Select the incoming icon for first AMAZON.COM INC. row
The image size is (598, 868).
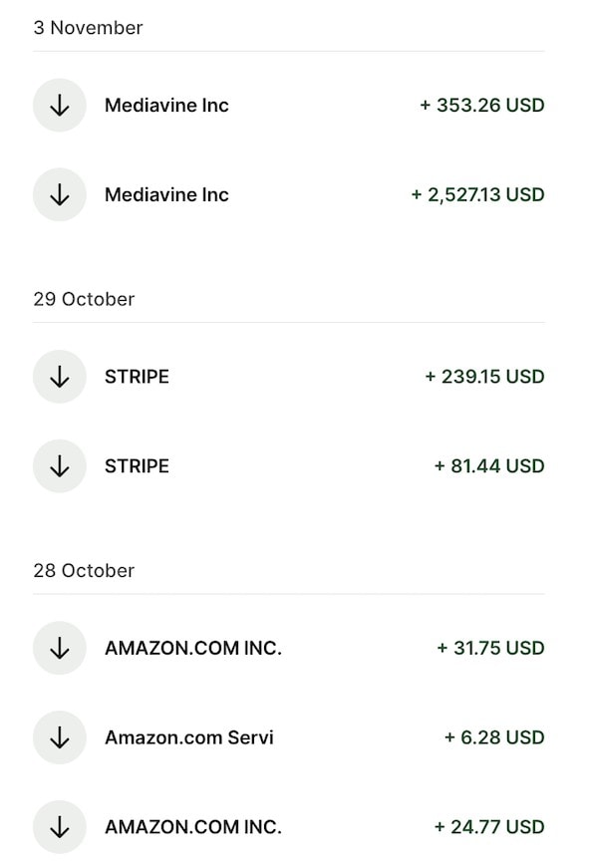click(60, 648)
